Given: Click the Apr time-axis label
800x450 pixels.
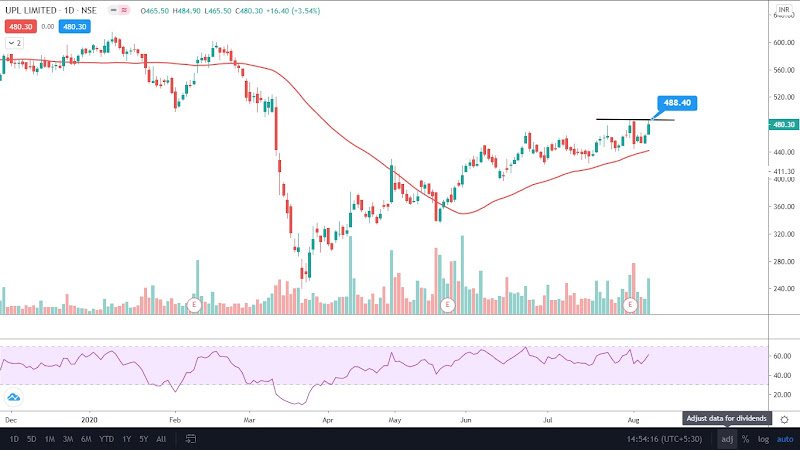Looking at the screenshot, I should point(328,420).
